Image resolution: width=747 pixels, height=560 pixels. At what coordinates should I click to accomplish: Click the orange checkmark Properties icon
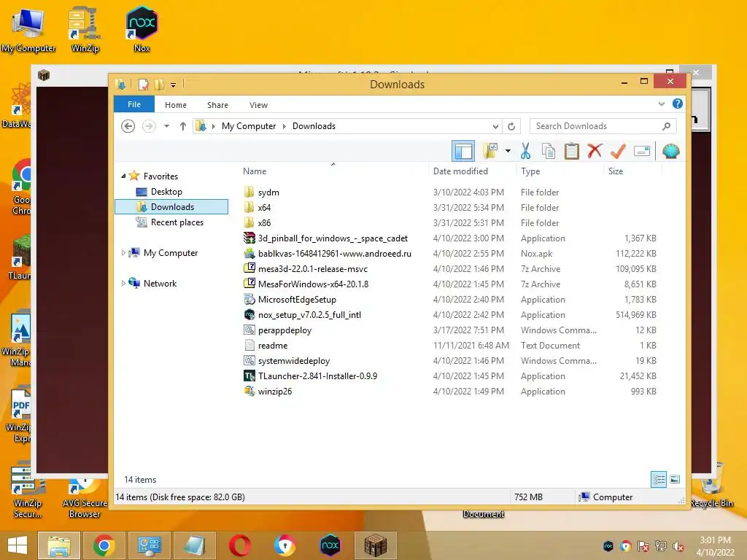tap(618, 152)
